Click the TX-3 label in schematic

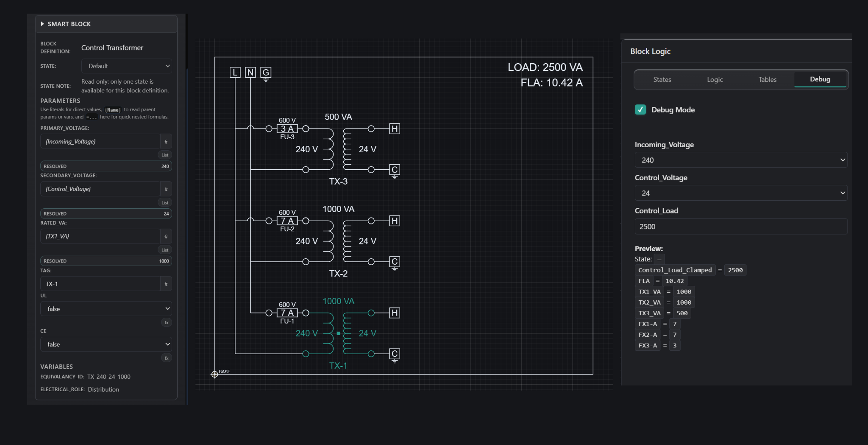[x=338, y=182]
